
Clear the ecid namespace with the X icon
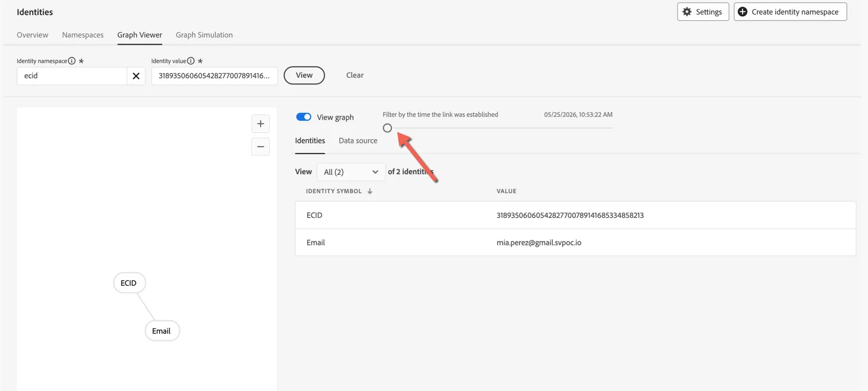click(x=136, y=76)
